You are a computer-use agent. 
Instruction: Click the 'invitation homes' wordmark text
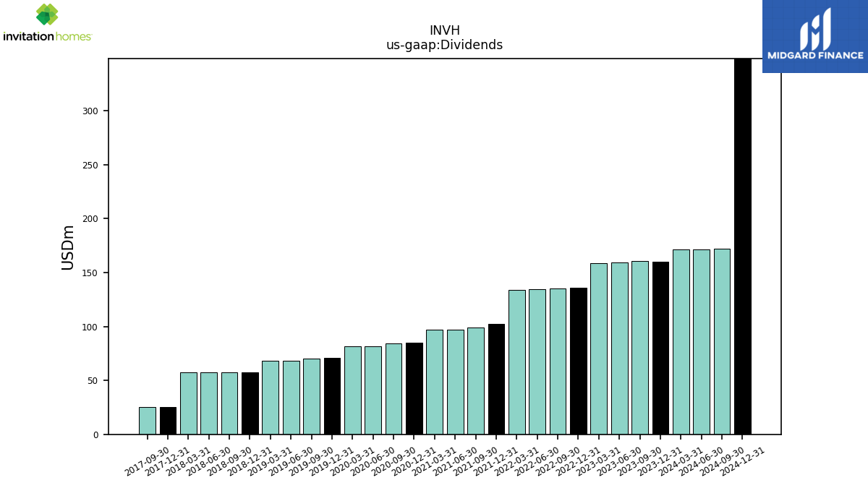coord(47,37)
